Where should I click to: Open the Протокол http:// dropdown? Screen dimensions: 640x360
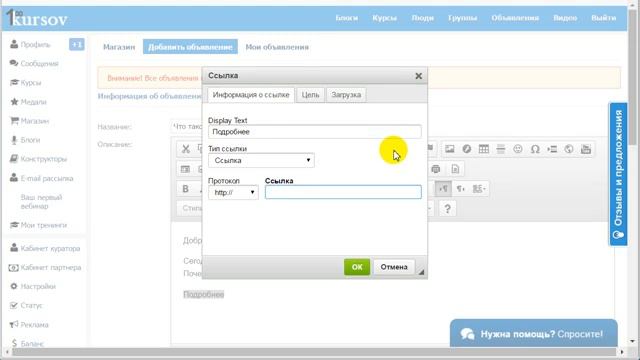pos(233,192)
